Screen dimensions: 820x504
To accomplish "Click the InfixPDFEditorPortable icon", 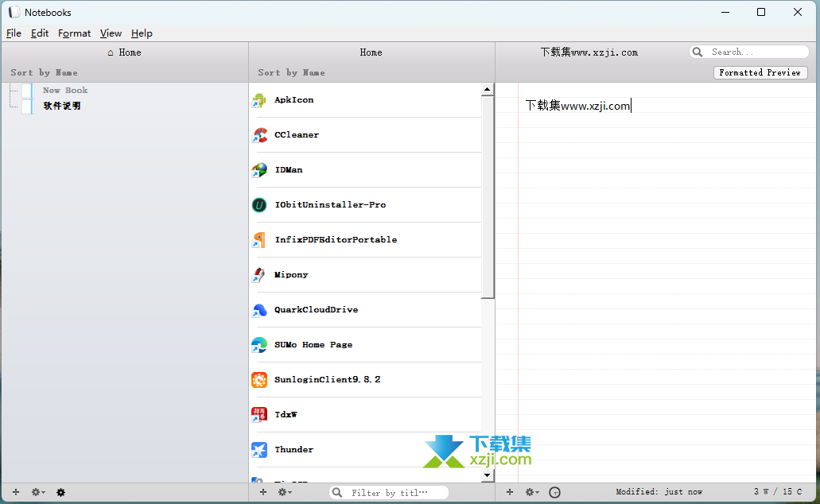I will coord(258,240).
